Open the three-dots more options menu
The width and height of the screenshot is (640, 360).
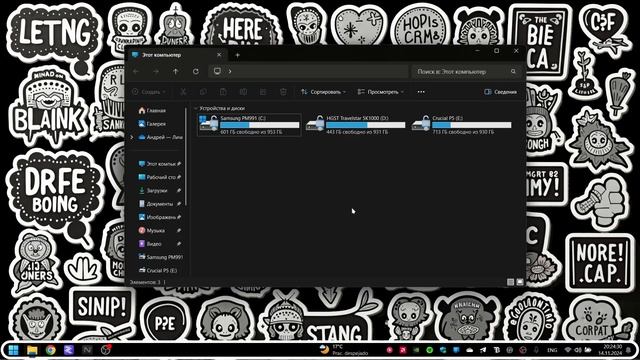(x=421, y=92)
